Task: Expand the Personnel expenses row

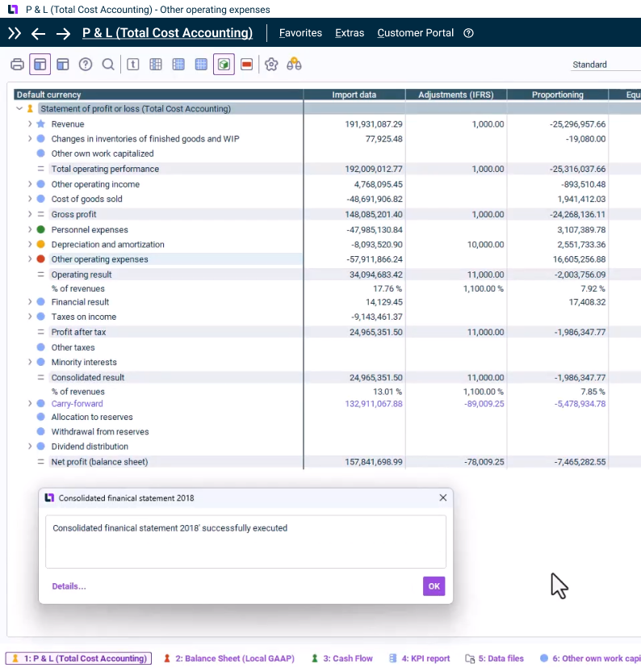Action: [30, 230]
